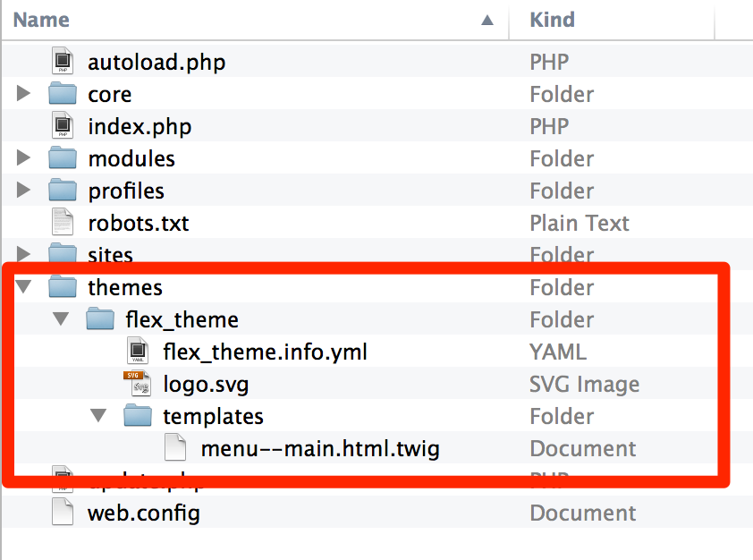Expand the core folder disclosure triangle
The height and width of the screenshot is (560, 753).
[x=23, y=93]
